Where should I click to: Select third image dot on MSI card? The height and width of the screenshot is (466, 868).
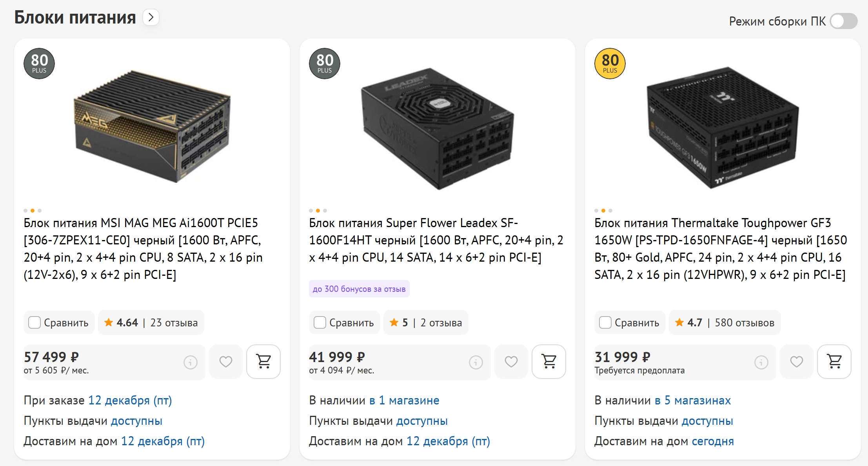(x=40, y=211)
